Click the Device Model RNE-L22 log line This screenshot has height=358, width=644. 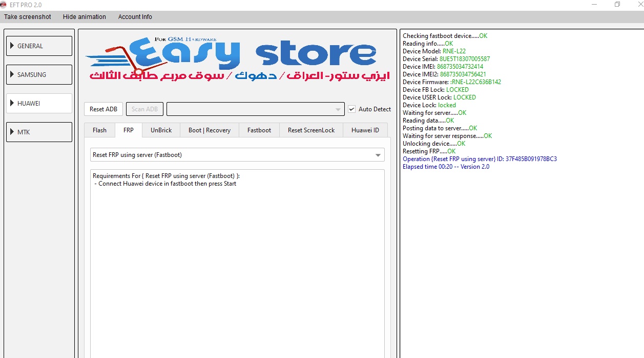tap(434, 51)
